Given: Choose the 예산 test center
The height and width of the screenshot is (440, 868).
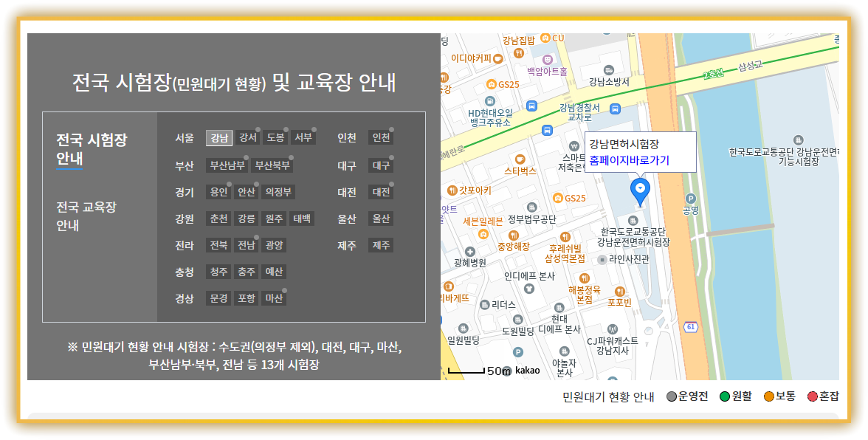Looking at the screenshot, I should point(274,272).
